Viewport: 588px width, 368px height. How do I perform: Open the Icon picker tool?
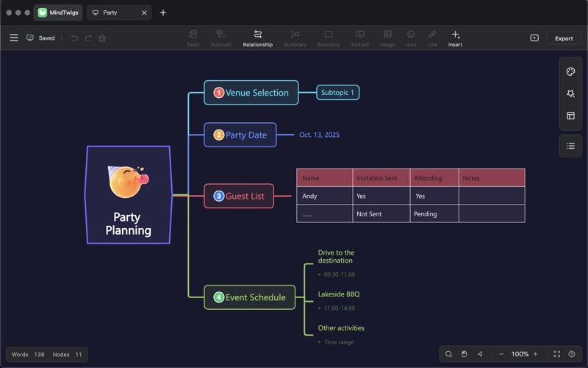[411, 39]
